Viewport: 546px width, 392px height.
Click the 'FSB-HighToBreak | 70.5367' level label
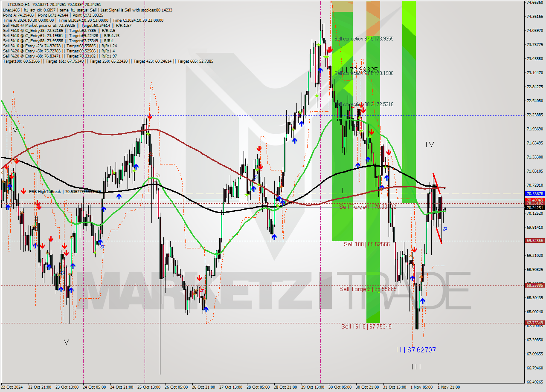(65, 192)
